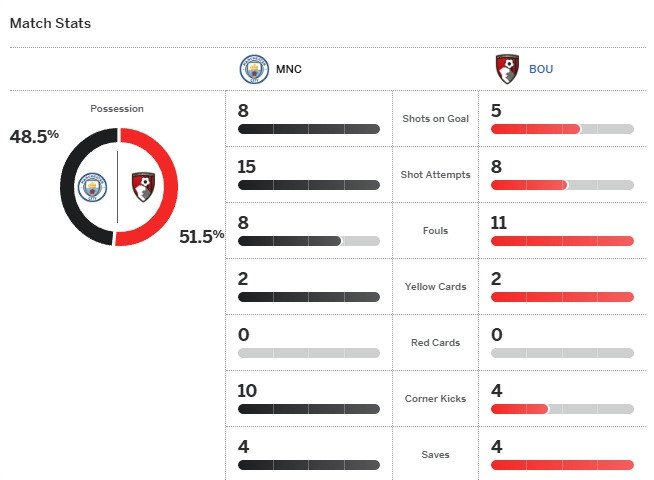
Task: Click the Saves stat label
Action: [x=435, y=455]
